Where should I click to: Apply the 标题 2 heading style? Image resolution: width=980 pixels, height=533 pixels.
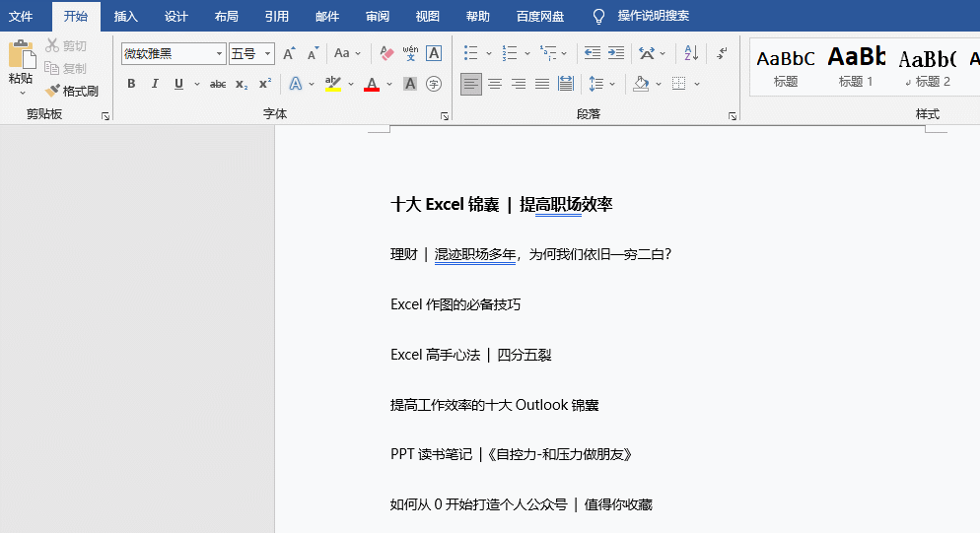click(x=928, y=67)
